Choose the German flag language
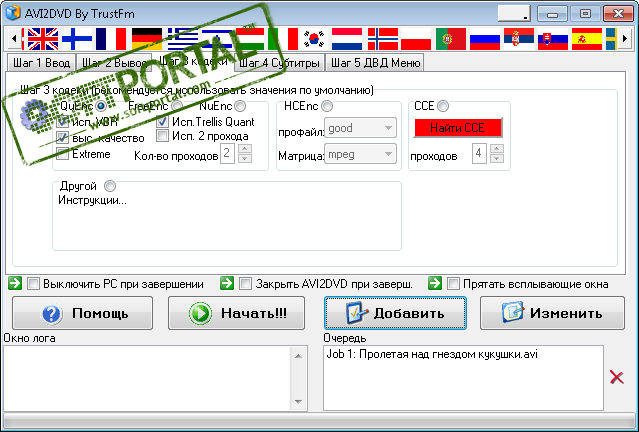639x432 pixels. [x=147, y=39]
